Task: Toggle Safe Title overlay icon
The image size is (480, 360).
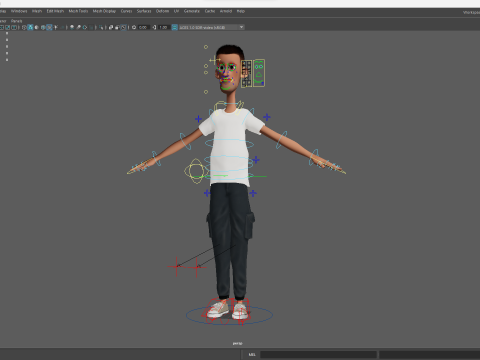Action: point(14,27)
